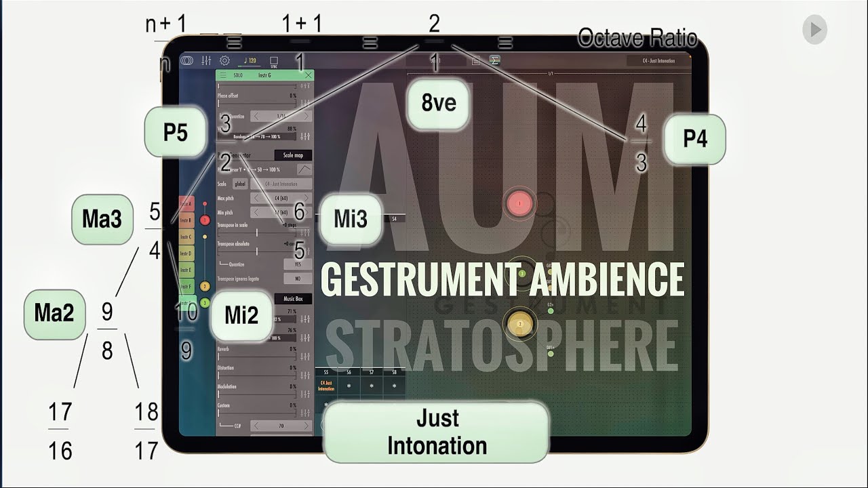Tap the tempo 120 indicator

250,60
